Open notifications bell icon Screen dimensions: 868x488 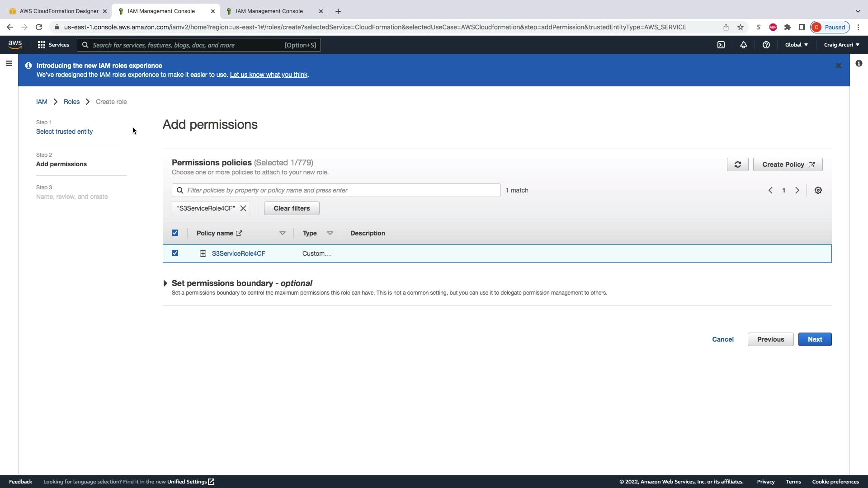(743, 45)
